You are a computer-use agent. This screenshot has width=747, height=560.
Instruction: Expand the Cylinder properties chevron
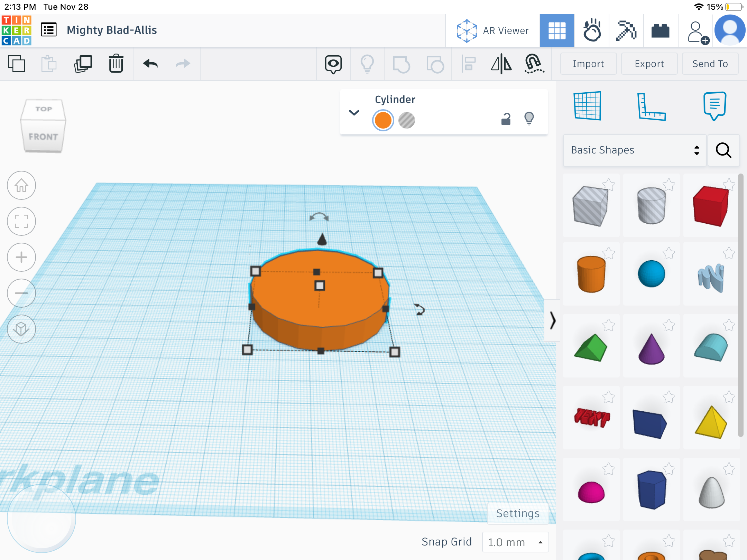pos(354,113)
